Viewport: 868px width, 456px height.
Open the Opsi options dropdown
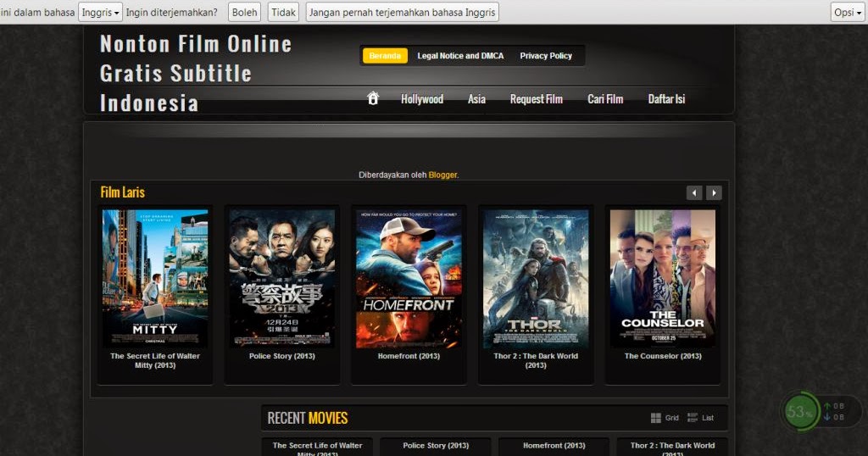click(848, 12)
